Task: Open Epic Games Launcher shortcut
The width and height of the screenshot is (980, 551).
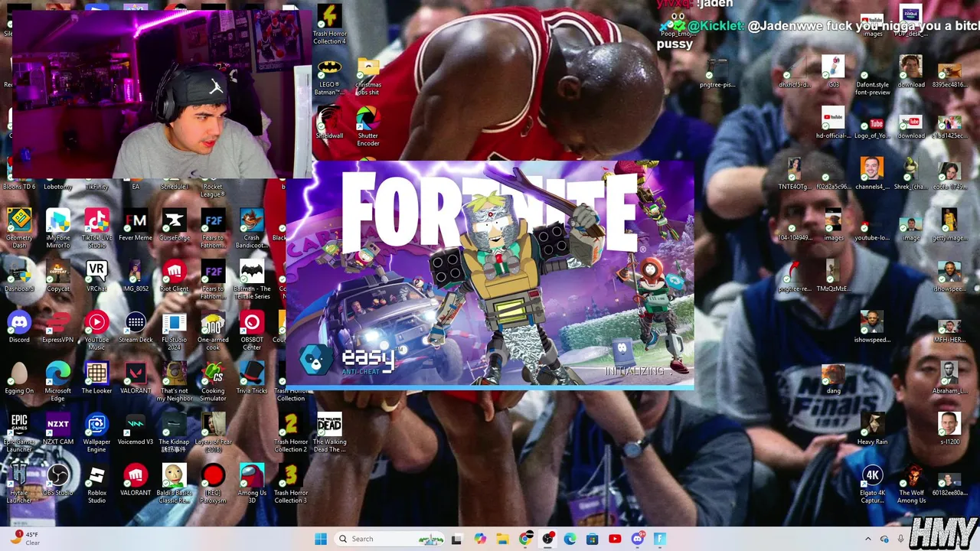Action: click(19, 432)
